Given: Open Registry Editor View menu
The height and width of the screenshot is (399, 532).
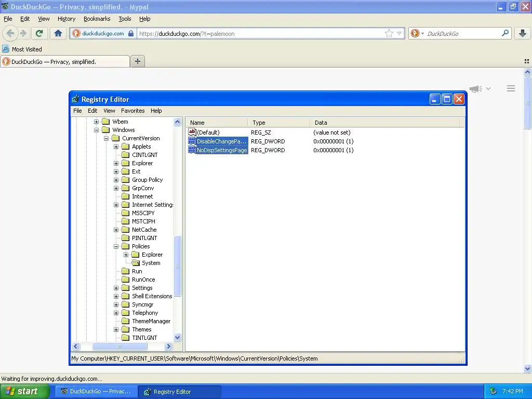Looking at the screenshot, I should (x=109, y=111).
